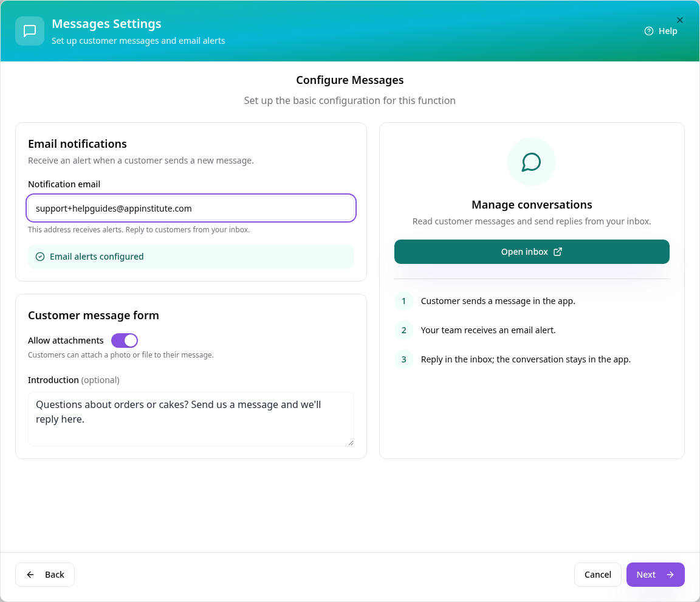
Task: Click the speech bubble icon above Manage conversations
Action: pyautogui.click(x=531, y=162)
